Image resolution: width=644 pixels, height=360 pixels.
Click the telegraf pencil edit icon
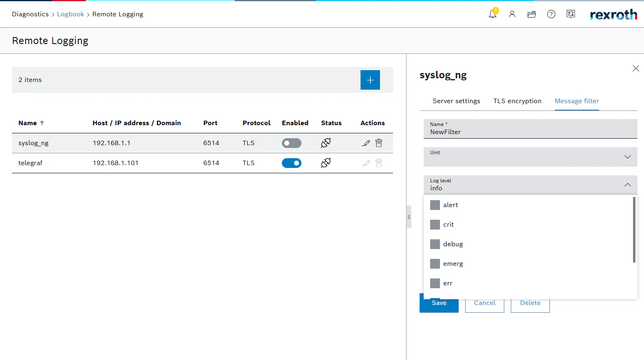[366, 163]
